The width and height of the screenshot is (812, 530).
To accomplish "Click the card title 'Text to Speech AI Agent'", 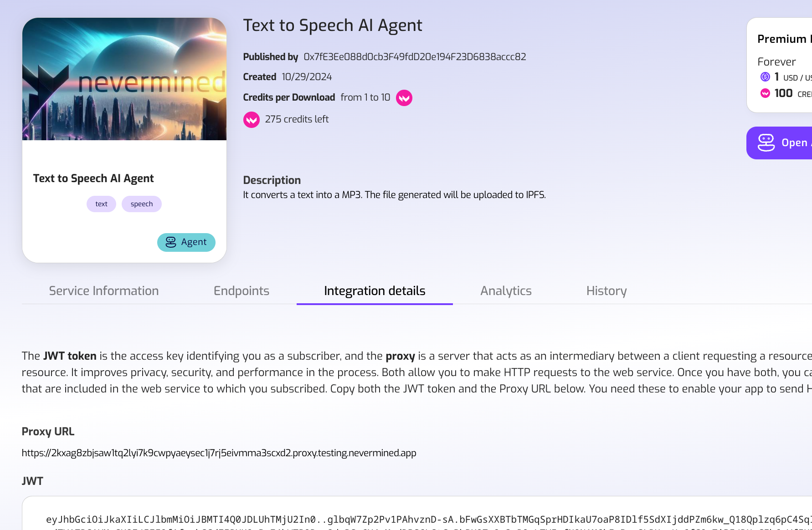I will point(93,178).
